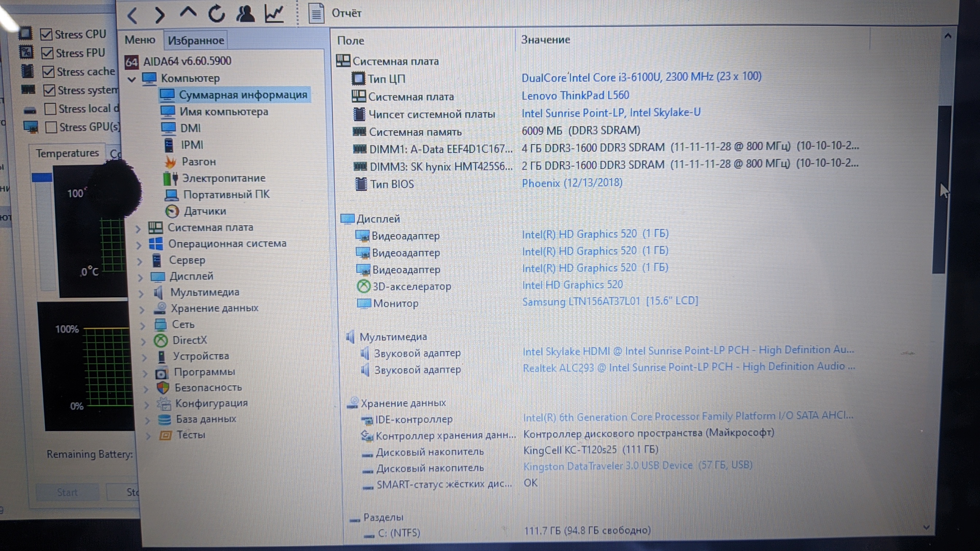
Task: Open the user silhouette toolbar icon
Action: [245, 13]
